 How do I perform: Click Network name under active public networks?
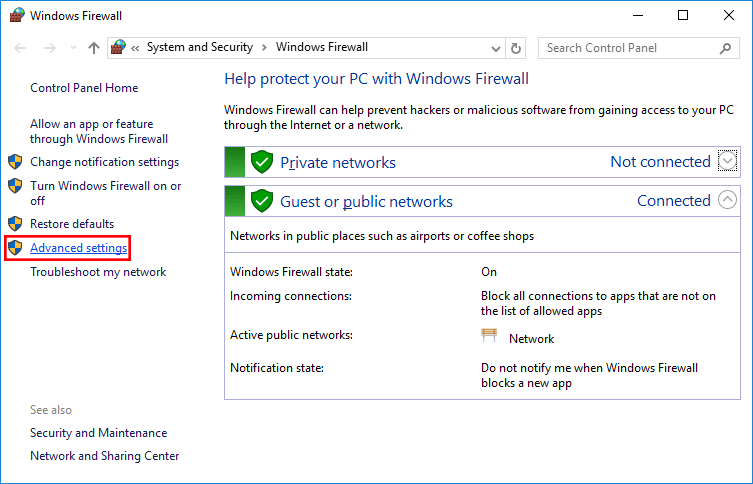[x=532, y=339]
